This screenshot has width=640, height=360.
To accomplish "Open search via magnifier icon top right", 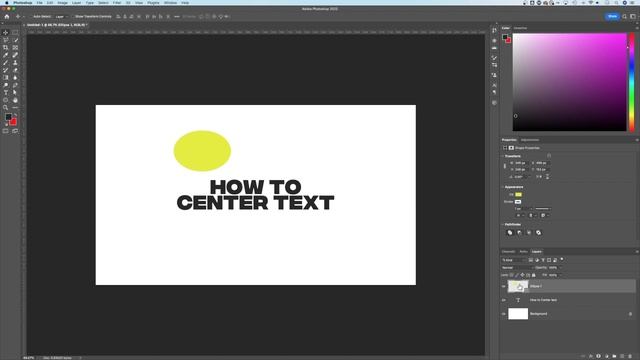I will pyautogui.click(x=624, y=16).
